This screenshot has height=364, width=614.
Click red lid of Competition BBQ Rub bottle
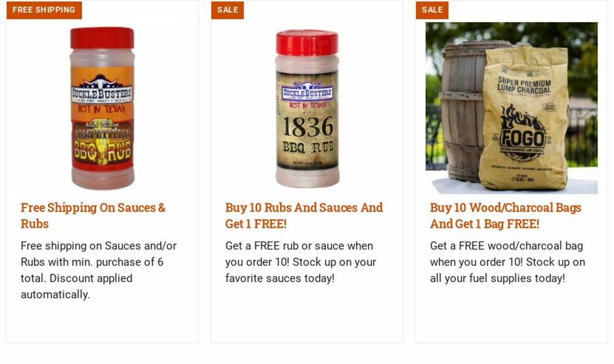click(102, 38)
